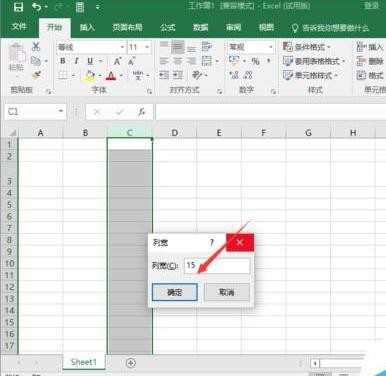Select the Cut scissors icon
This screenshot has height=376, width=386.
pyautogui.click(x=36, y=46)
